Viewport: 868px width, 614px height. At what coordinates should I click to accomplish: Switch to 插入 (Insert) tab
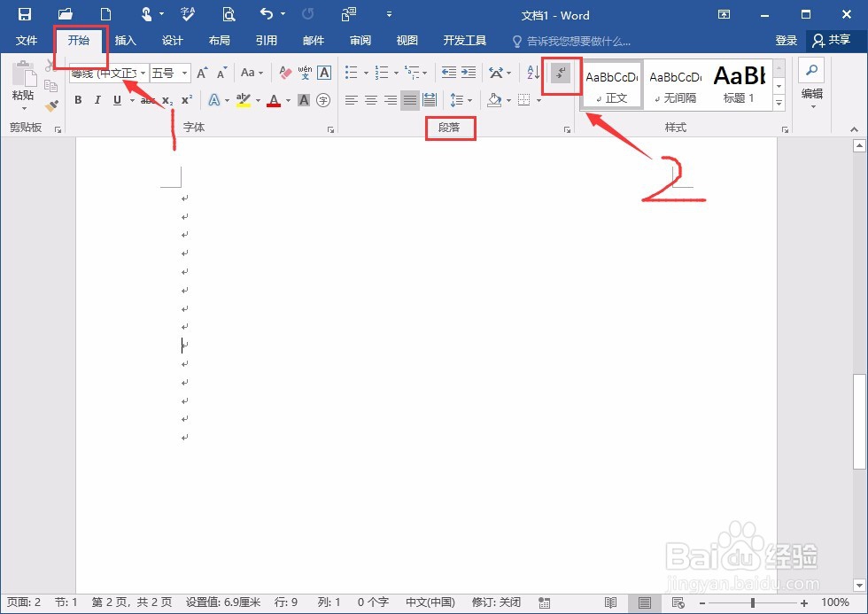pyautogui.click(x=125, y=41)
